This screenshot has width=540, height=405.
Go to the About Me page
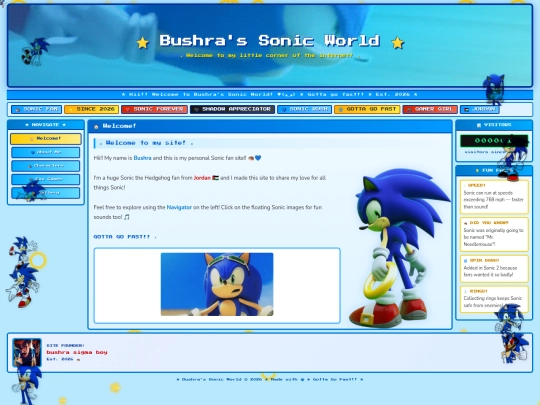pos(46,152)
